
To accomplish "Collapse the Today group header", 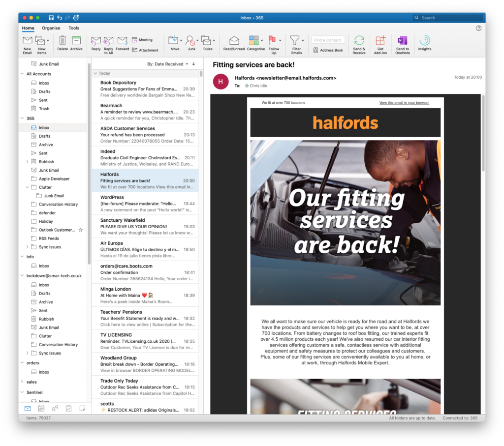I will click(95, 73).
